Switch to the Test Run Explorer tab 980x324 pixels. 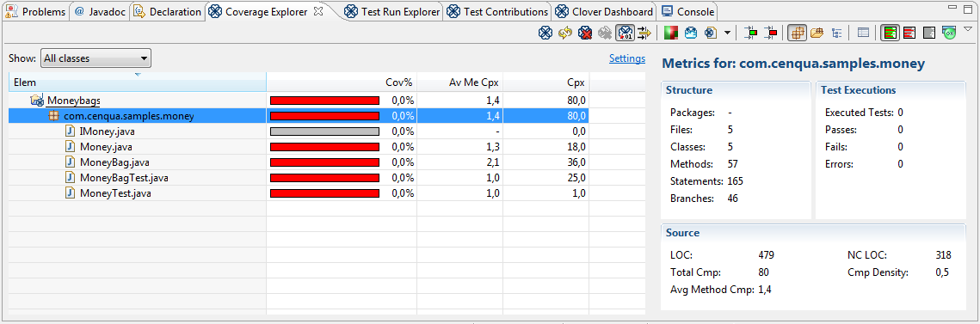[393, 12]
